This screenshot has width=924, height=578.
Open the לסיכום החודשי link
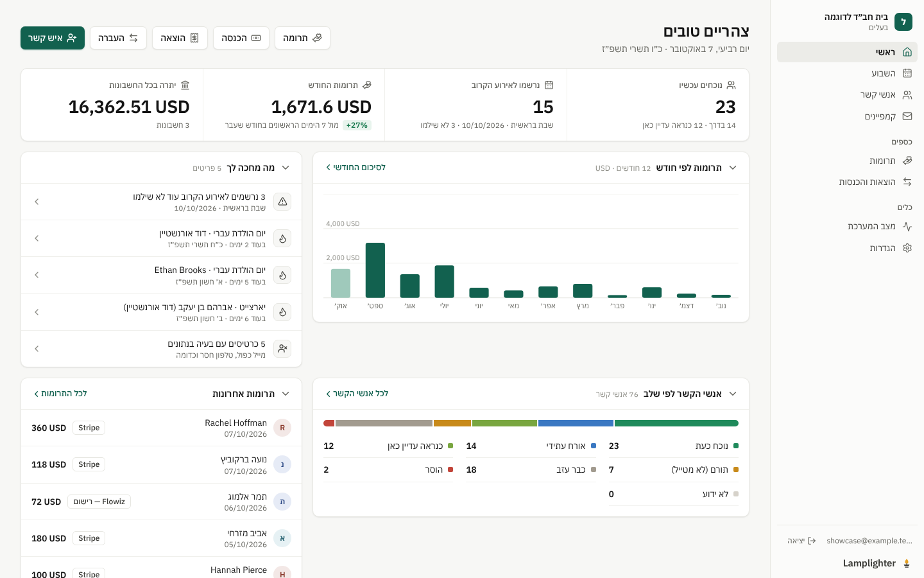(x=355, y=168)
